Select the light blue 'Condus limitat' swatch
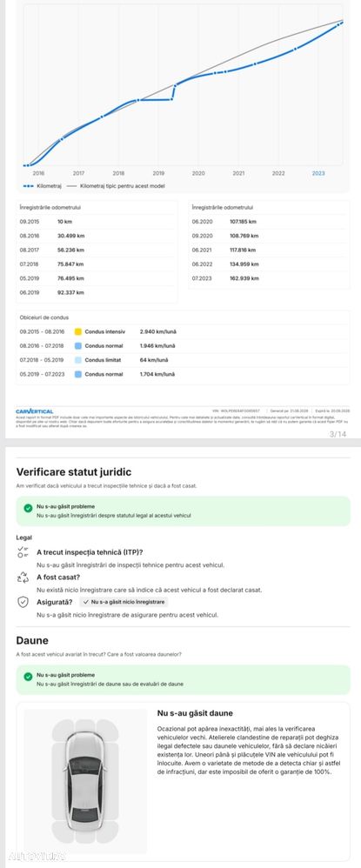 (77, 360)
